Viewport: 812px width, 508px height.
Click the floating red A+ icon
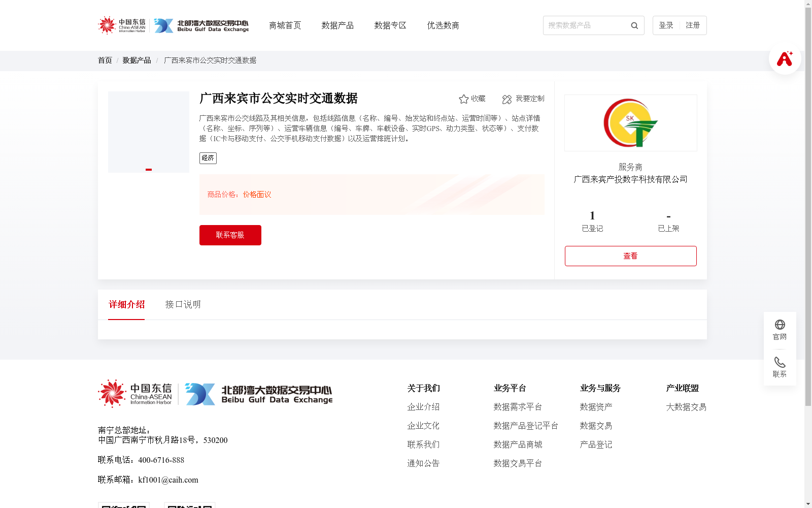click(x=785, y=58)
